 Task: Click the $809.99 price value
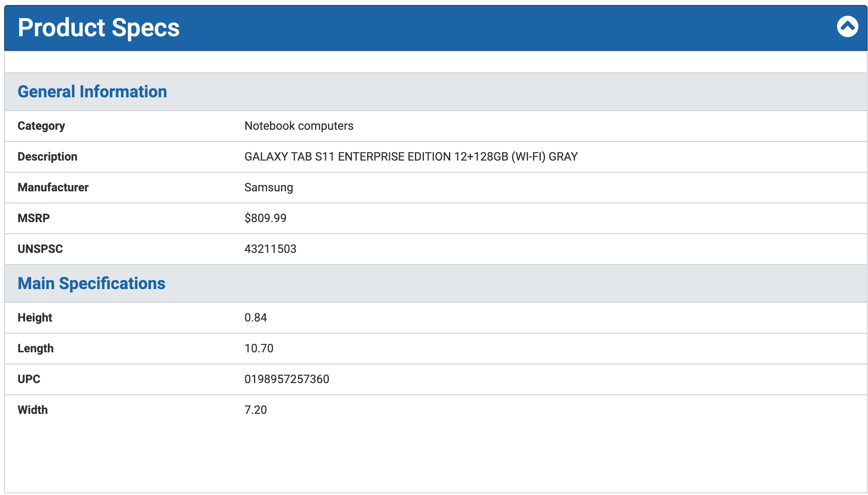[265, 218]
